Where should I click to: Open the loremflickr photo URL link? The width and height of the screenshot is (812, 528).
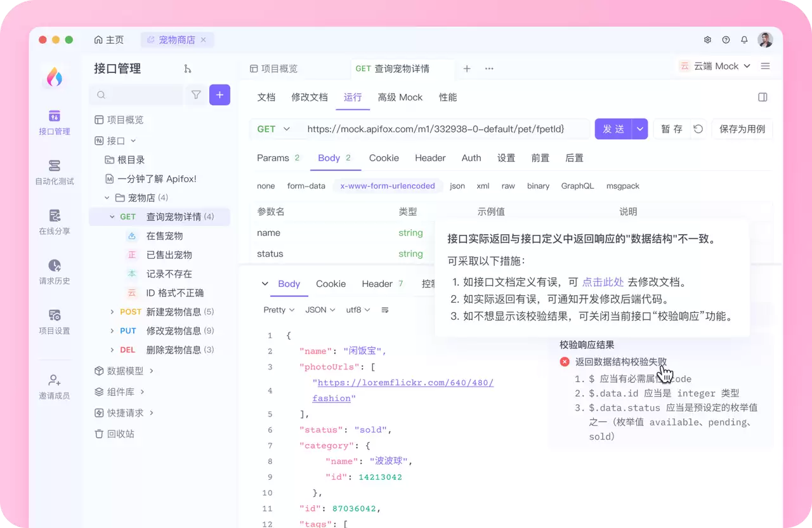403,390
